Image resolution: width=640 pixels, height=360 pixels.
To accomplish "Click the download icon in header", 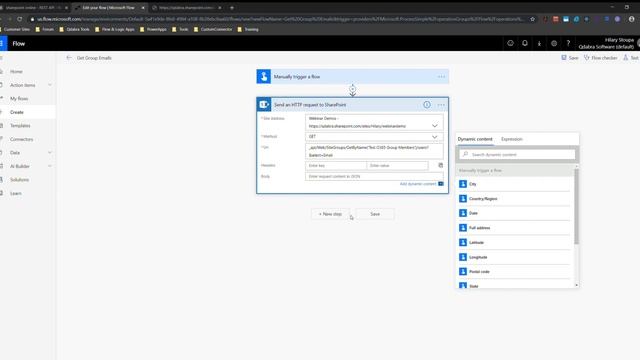I will [539, 43].
